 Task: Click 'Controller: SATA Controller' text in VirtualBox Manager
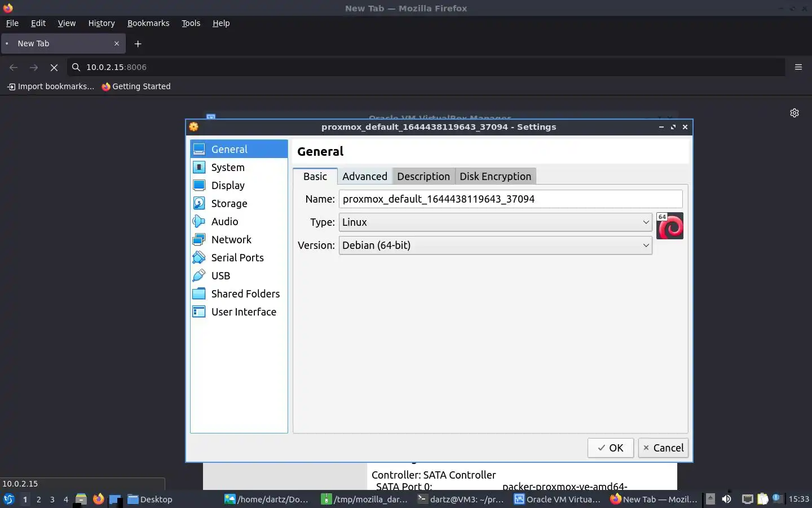point(434,475)
